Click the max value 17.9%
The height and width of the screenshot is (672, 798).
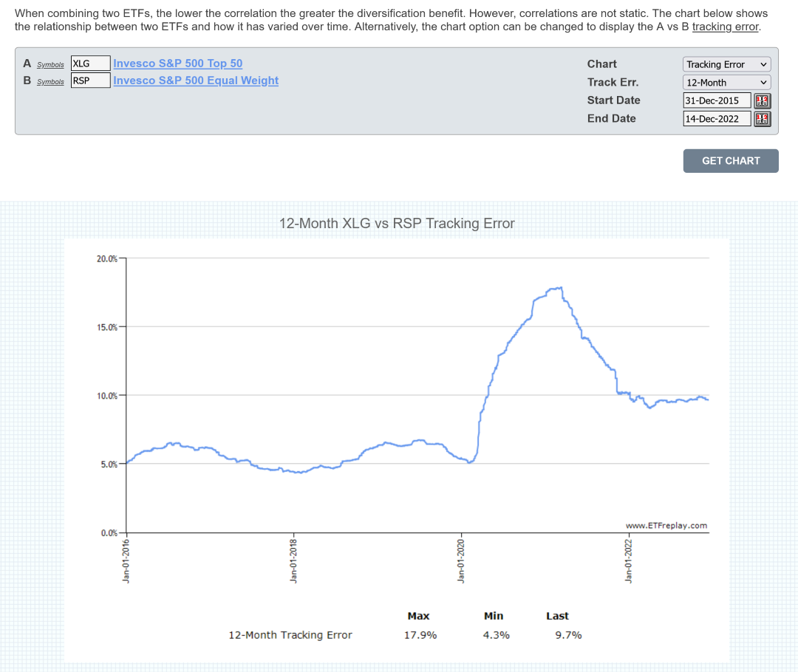420,635
